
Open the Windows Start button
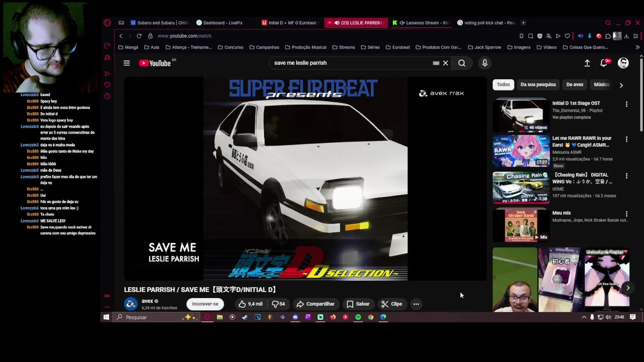point(106,317)
